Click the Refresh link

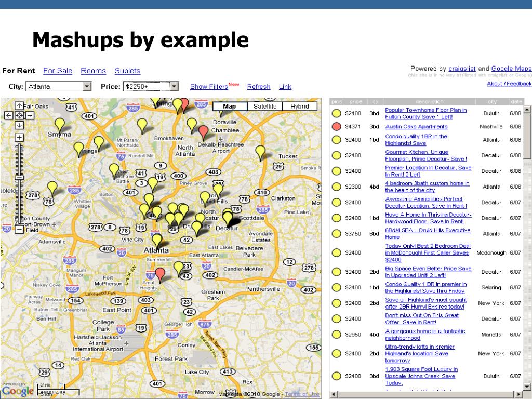(x=259, y=87)
